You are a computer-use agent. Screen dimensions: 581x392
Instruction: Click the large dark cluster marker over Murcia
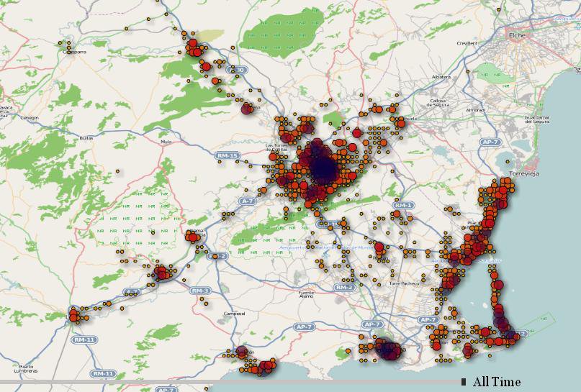pyautogui.click(x=323, y=168)
